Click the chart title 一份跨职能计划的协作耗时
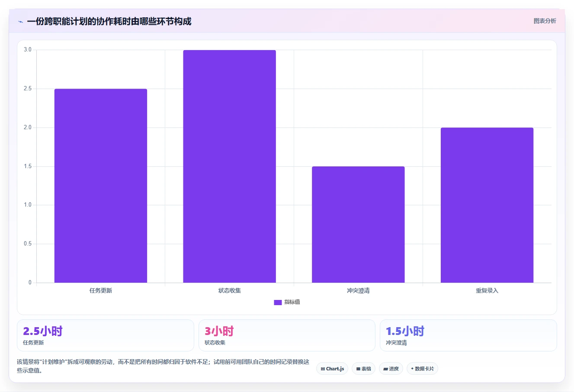The height and width of the screenshot is (392, 574). 109,21
